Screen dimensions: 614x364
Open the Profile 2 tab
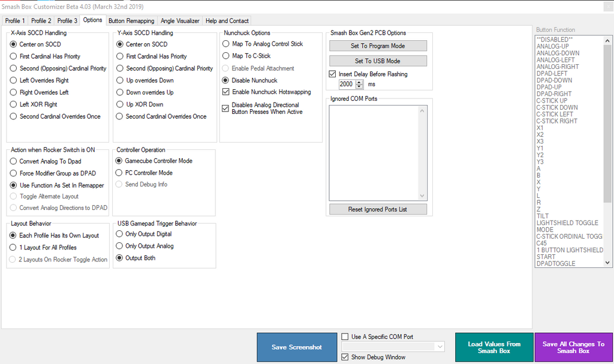click(x=41, y=20)
